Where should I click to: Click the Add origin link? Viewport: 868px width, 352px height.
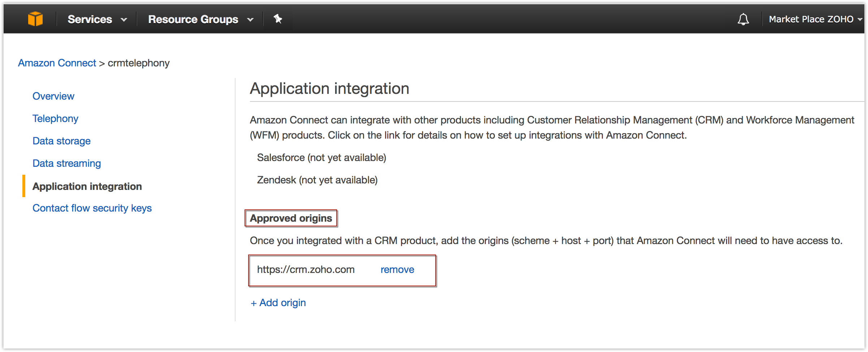click(278, 303)
